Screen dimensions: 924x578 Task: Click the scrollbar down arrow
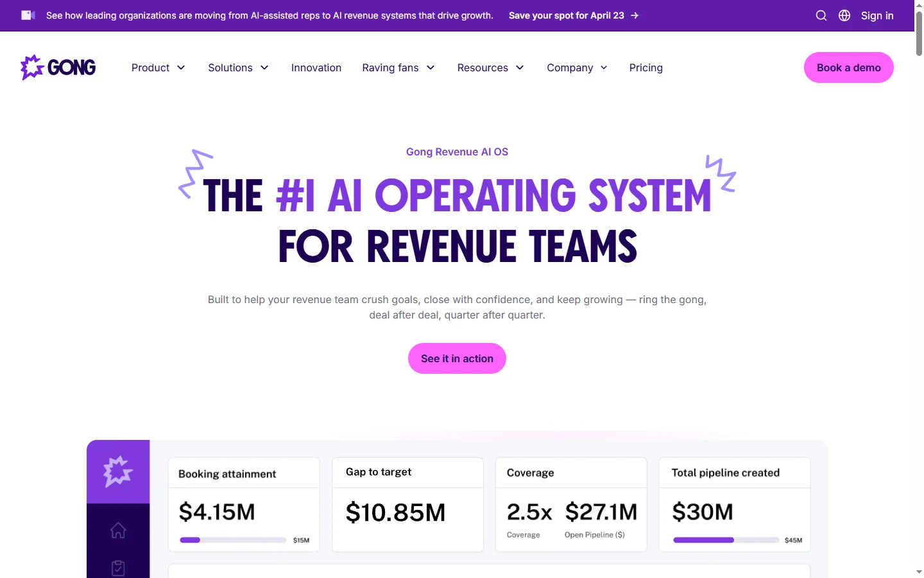tap(919, 572)
